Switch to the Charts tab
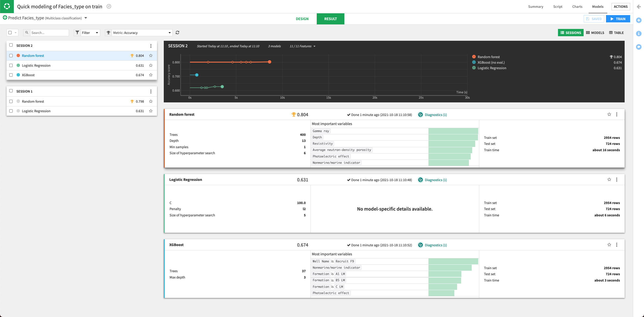 click(577, 7)
